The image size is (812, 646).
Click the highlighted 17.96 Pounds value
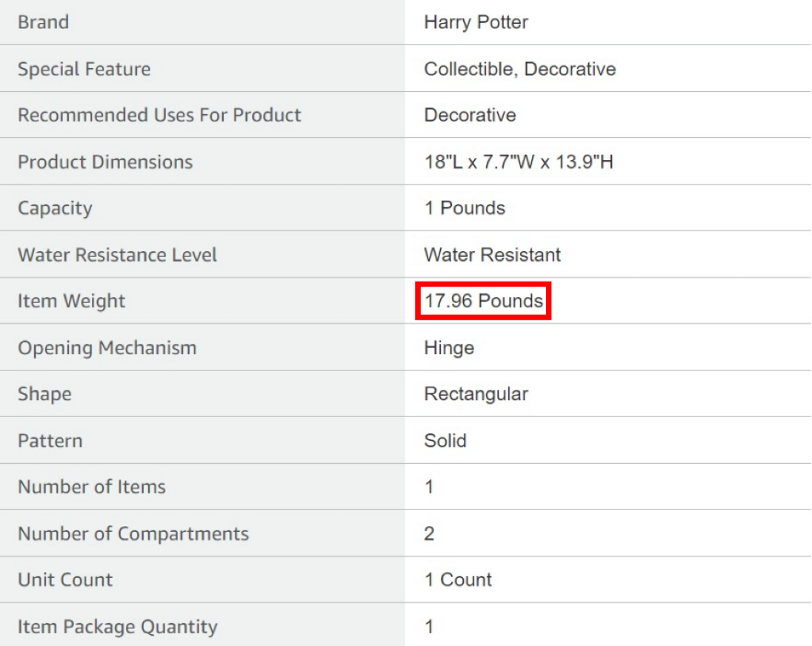click(x=483, y=301)
